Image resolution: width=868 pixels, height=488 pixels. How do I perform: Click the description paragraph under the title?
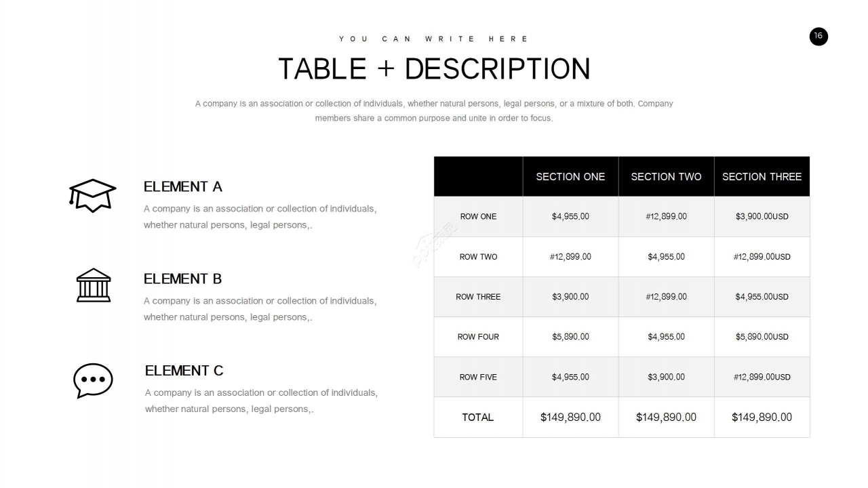point(434,111)
